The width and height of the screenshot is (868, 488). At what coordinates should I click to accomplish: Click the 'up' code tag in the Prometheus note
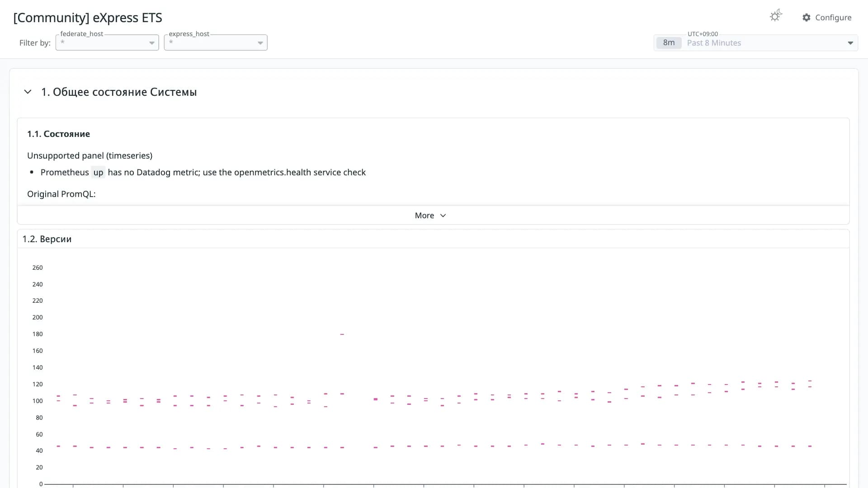(98, 172)
